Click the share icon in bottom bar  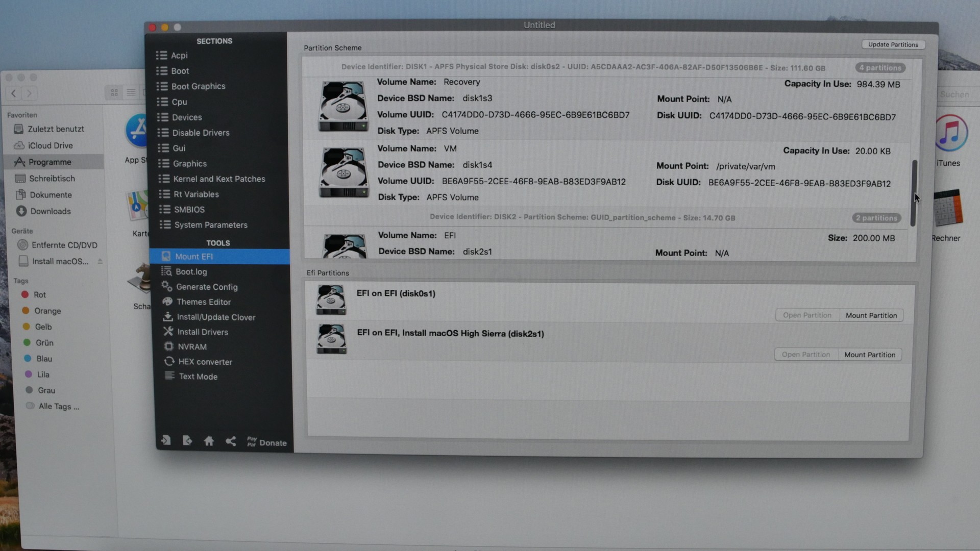point(231,441)
